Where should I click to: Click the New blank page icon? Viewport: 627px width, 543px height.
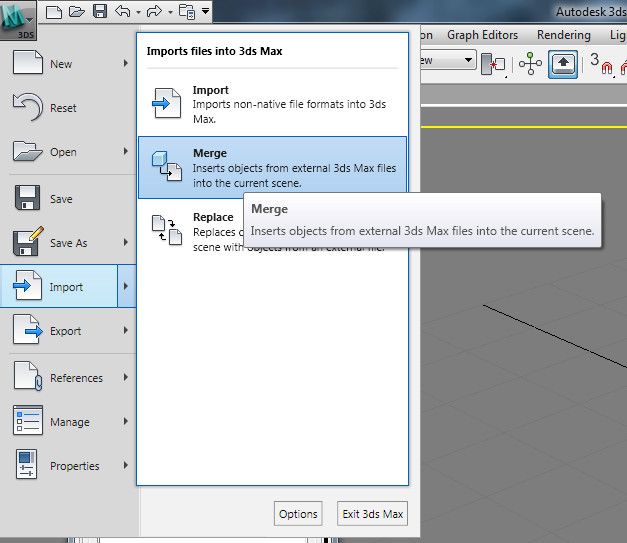pyautogui.click(x=28, y=62)
